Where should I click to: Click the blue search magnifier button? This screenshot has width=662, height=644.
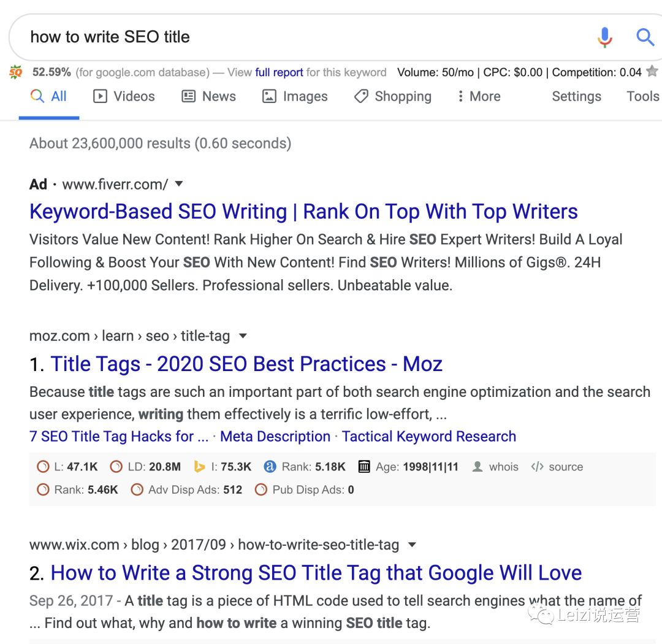pyautogui.click(x=645, y=37)
